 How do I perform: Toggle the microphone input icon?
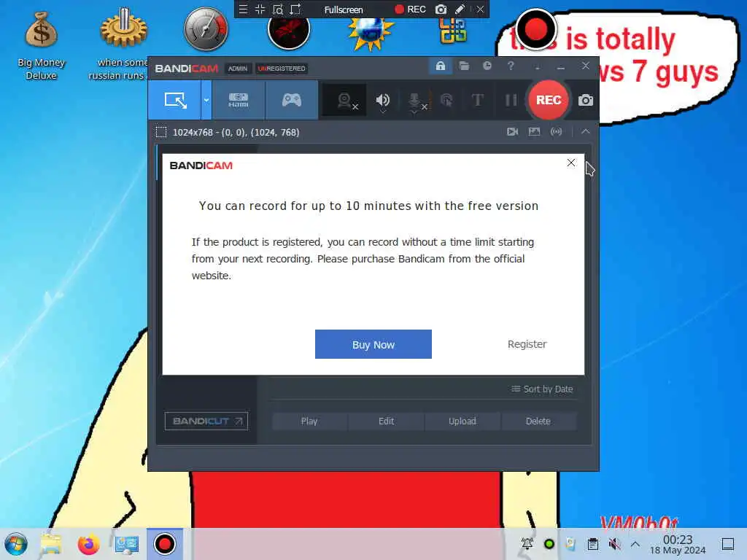(x=415, y=101)
